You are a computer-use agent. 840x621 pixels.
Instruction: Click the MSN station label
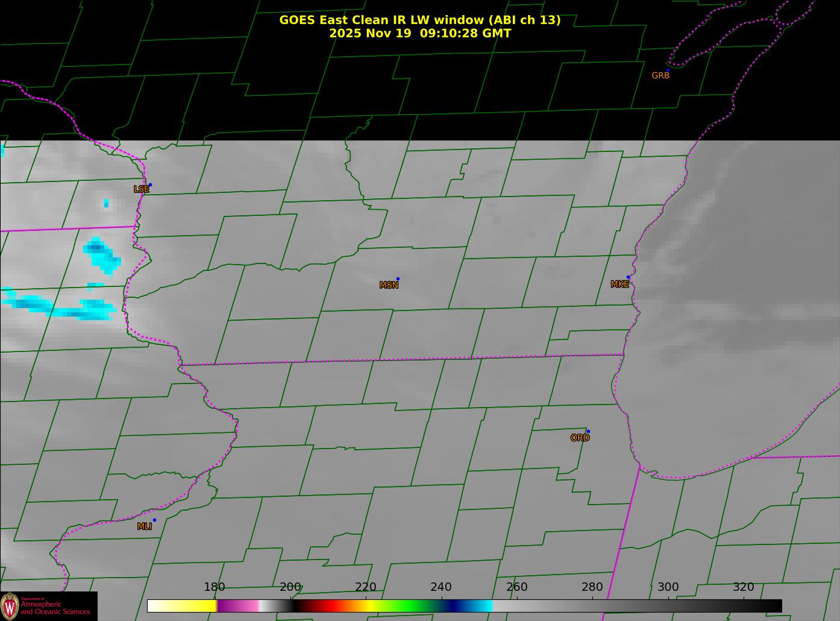pyautogui.click(x=389, y=285)
